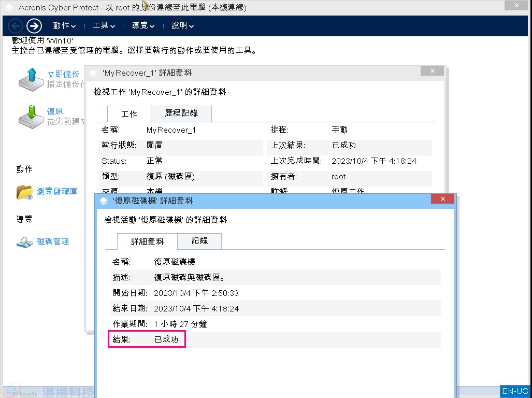Click the Acronis logo in main title bar
Viewport: 532px width, 398px height.
tap(9, 7)
